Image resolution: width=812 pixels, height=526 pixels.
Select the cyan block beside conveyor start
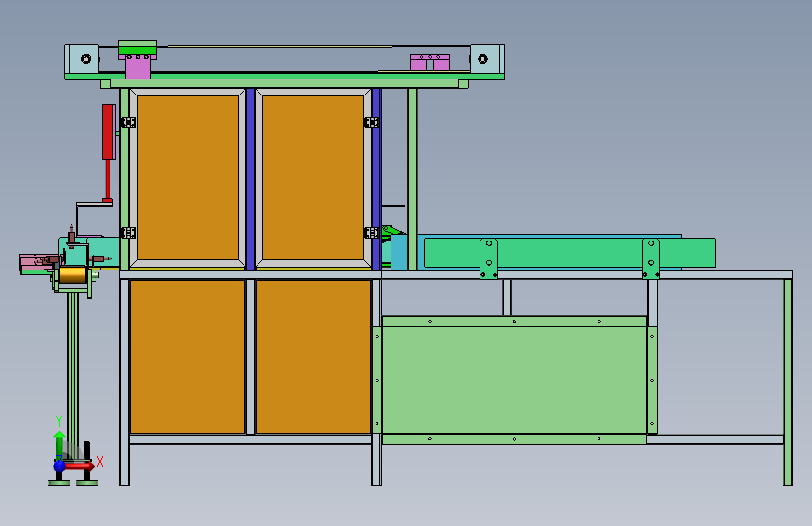[399, 253]
